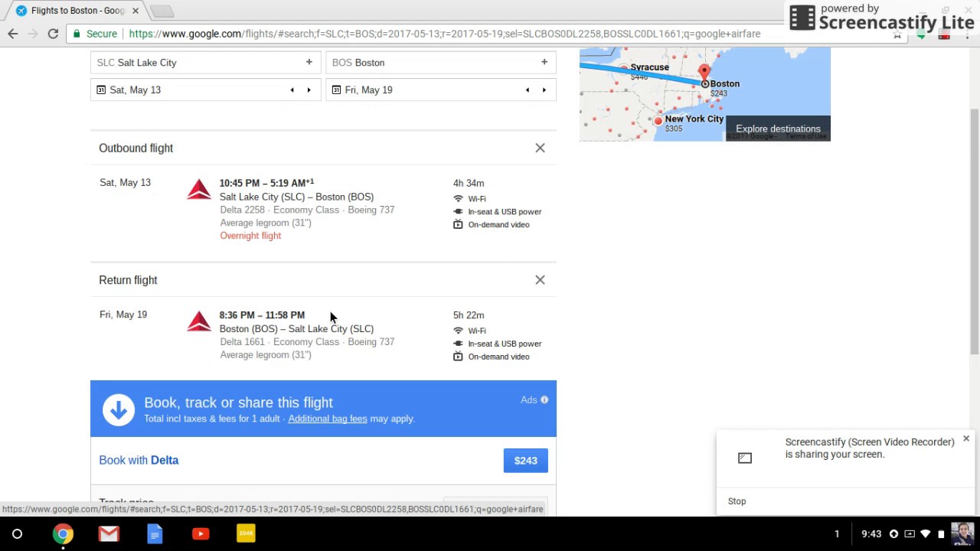Open the Chrome OS launcher circle
This screenshot has width=980, height=551.
click(17, 533)
